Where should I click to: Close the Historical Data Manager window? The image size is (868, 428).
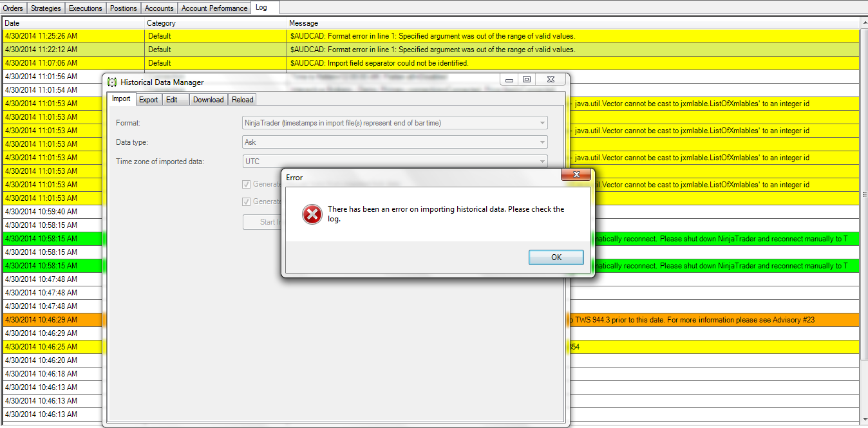(551, 80)
